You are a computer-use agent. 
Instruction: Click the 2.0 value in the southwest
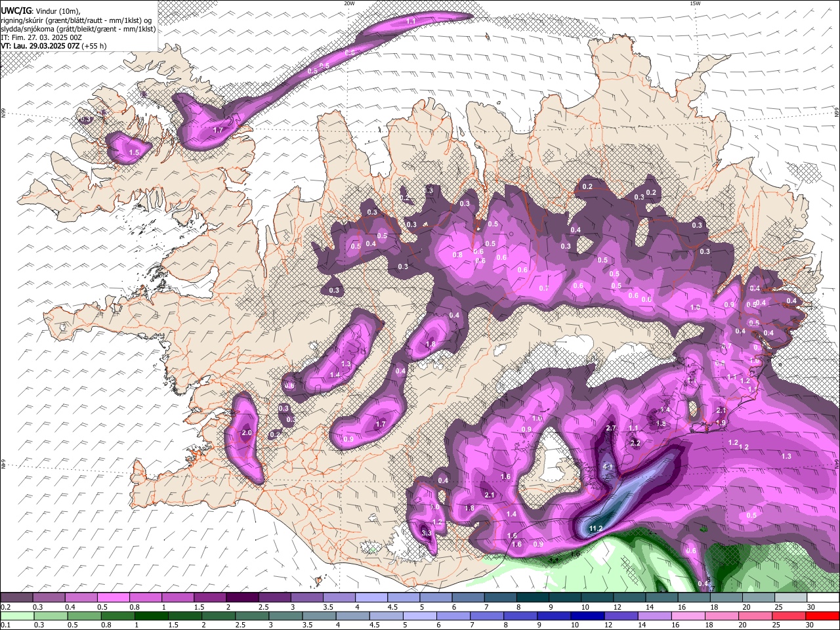coord(247,433)
